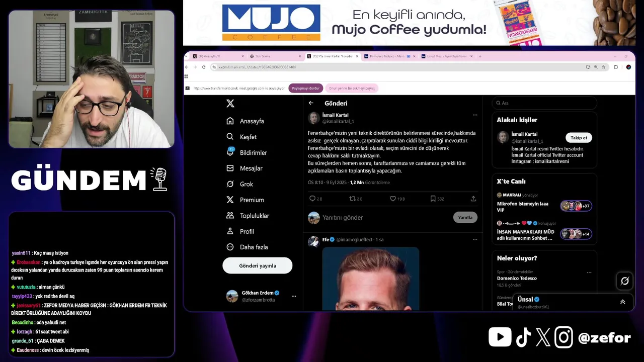Click the browser back arrow
Screen dimensions: 644x362
point(187,67)
